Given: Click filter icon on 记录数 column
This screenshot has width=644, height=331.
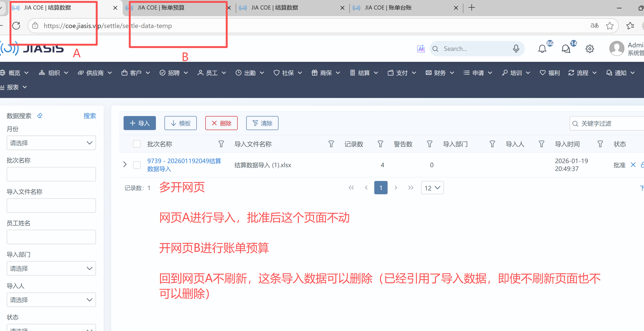Looking at the screenshot, I should 380,144.
